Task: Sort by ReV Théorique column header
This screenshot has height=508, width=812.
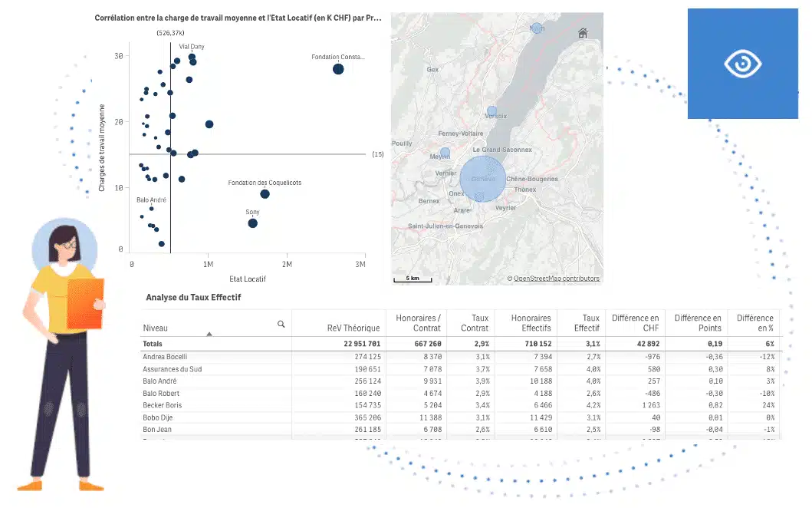Action: [x=352, y=328]
